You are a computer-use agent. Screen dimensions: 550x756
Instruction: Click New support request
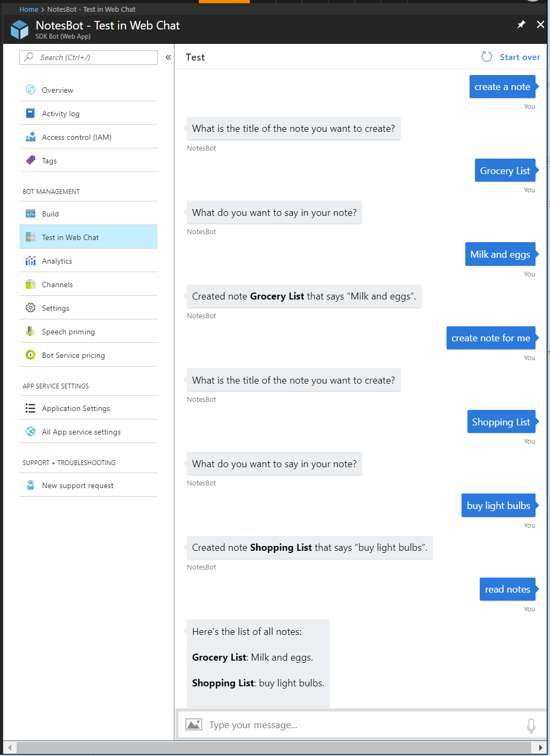click(77, 485)
